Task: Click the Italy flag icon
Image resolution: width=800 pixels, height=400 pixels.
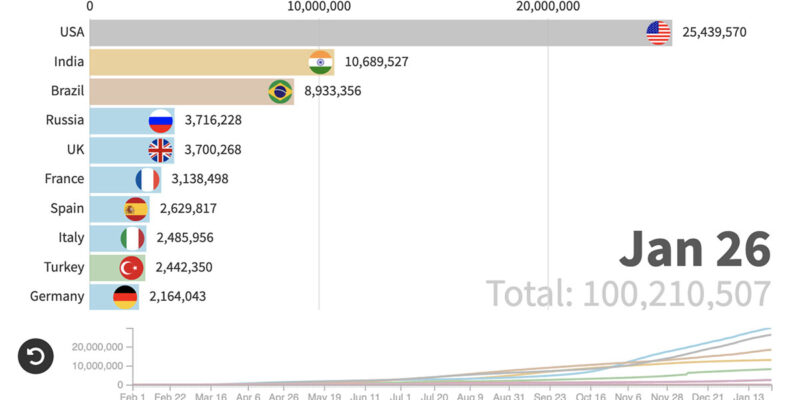Action: (132, 238)
